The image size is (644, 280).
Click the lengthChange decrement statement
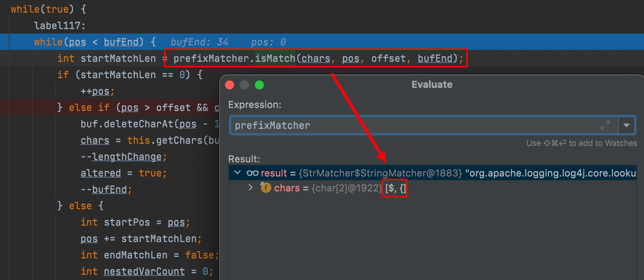(x=123, y=157)
